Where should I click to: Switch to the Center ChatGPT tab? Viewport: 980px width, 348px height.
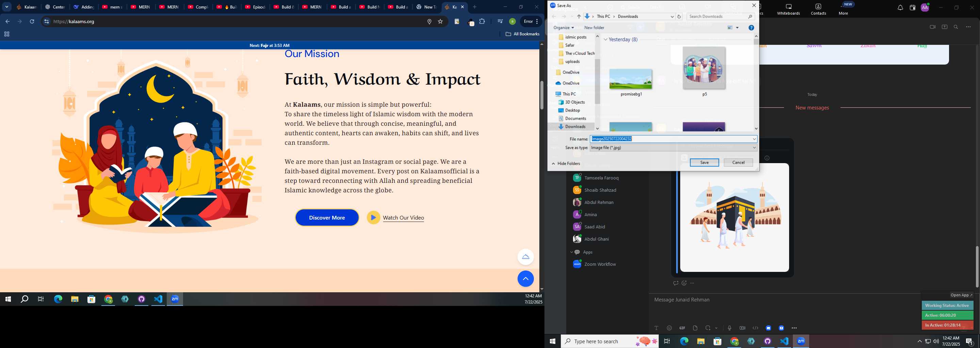[55, 7]
